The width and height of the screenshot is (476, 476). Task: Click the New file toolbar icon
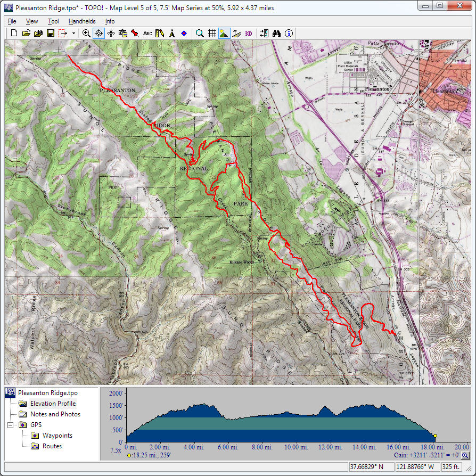click(14, 33)
